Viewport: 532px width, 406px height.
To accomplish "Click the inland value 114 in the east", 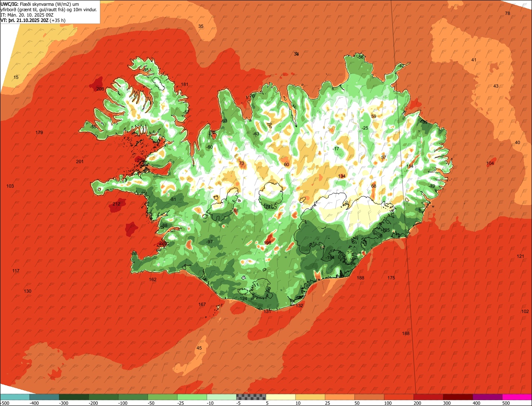I will point(410,166).
